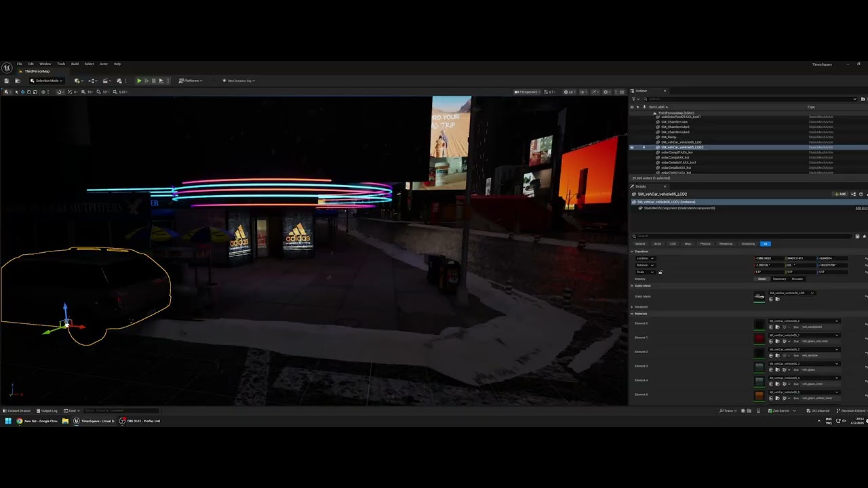Choose the Scale viewport tool
This screenshot has width=868, height=488.
(35, 91)
